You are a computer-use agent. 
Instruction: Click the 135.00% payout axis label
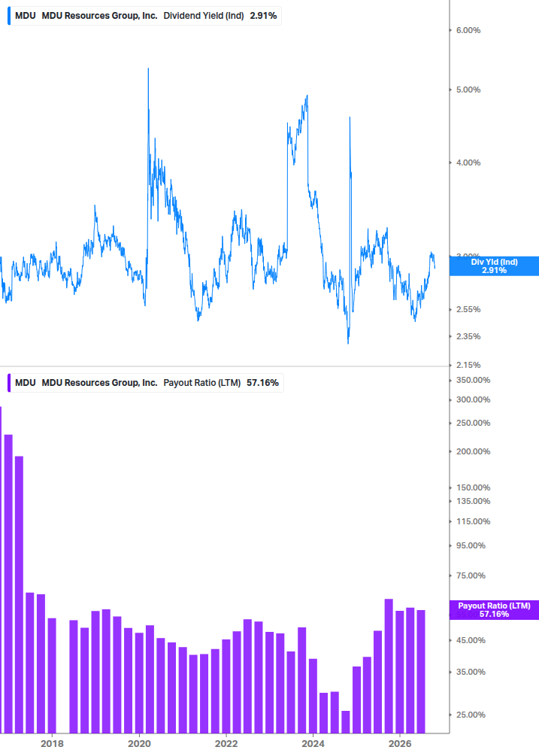point(473,502)
